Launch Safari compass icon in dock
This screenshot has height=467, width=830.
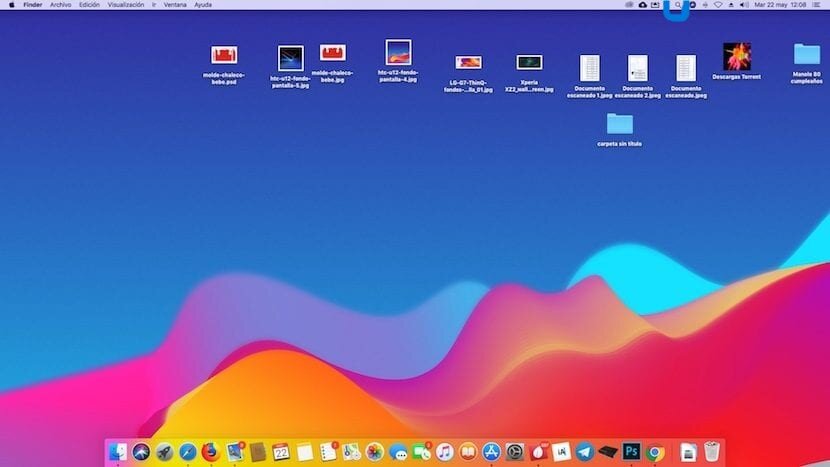pos(187,452)
